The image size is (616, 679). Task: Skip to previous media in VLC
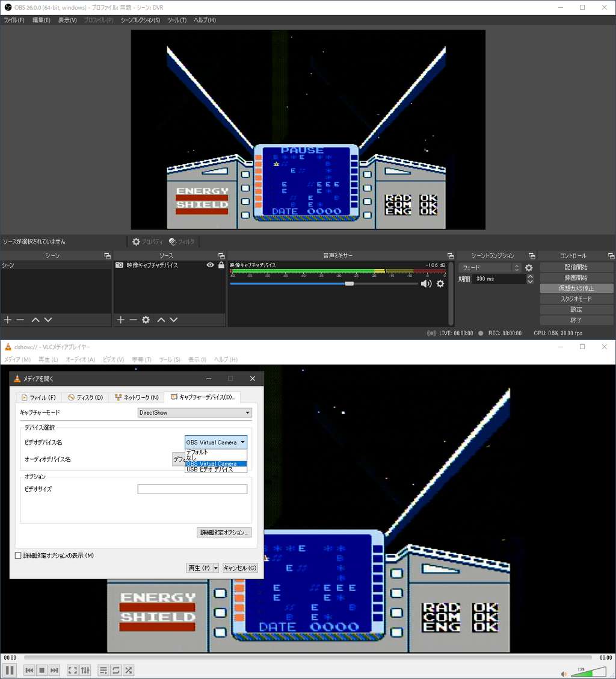29,671
